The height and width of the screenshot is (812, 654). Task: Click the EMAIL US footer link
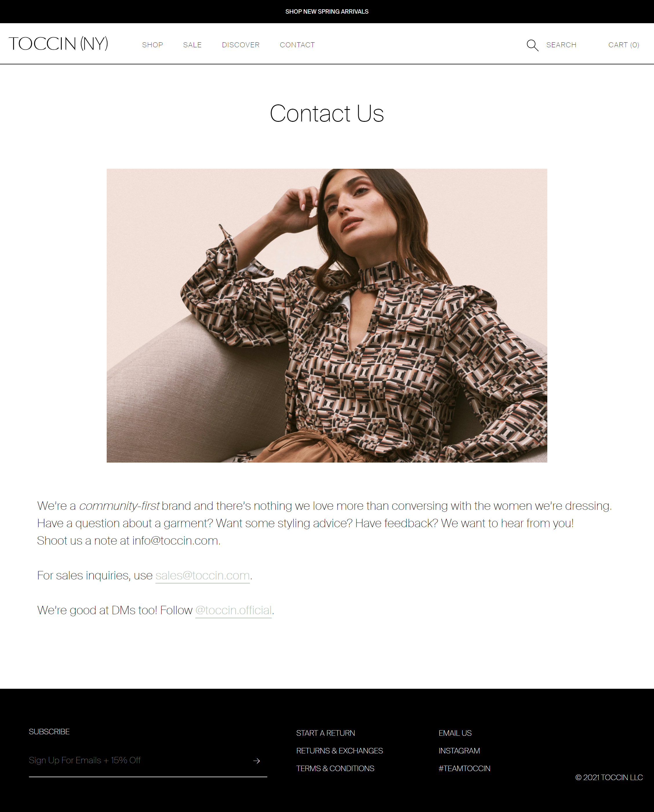[455, 733]
